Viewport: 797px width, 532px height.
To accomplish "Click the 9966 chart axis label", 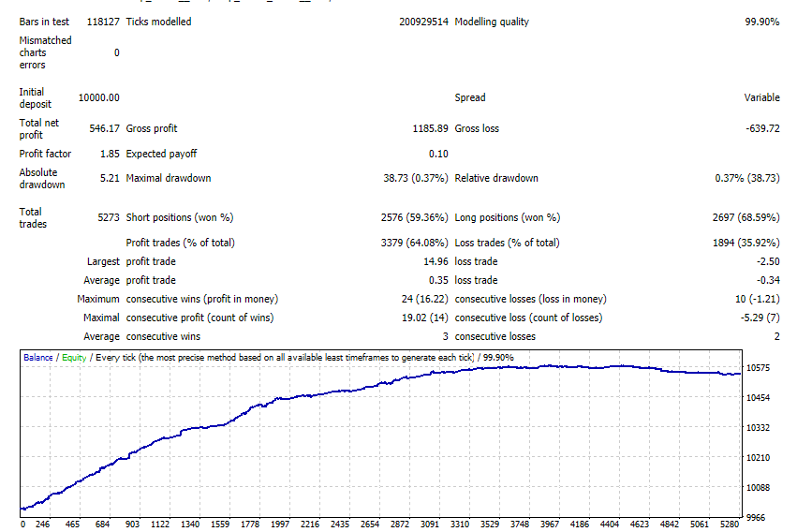I will pyautogui.click(x=755, y=518).
